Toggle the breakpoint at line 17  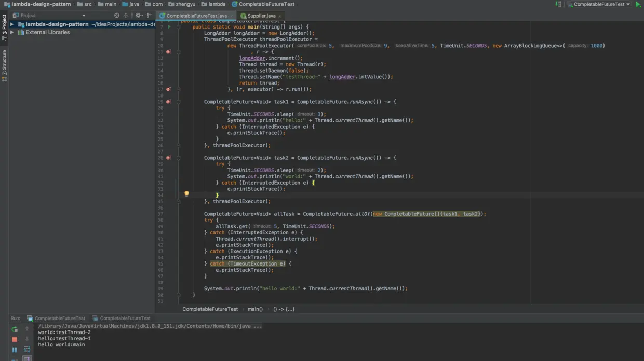tap(168, 89)
